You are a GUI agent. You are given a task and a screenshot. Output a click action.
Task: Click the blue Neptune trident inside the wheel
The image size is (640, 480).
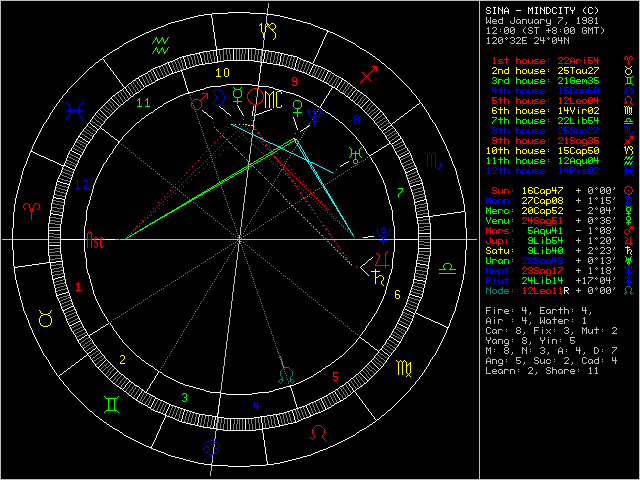click(315, 116)
